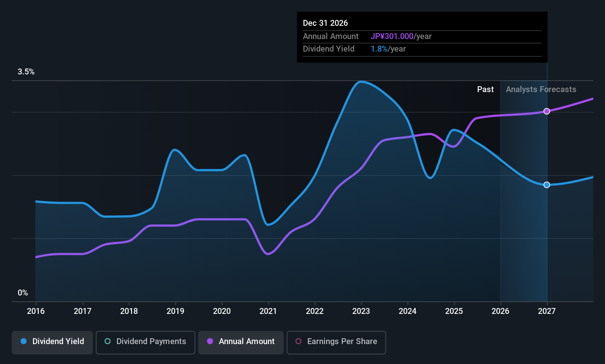Click the 2016 x-axis label
The image size is (605, 364).
(x=36, y=311)
